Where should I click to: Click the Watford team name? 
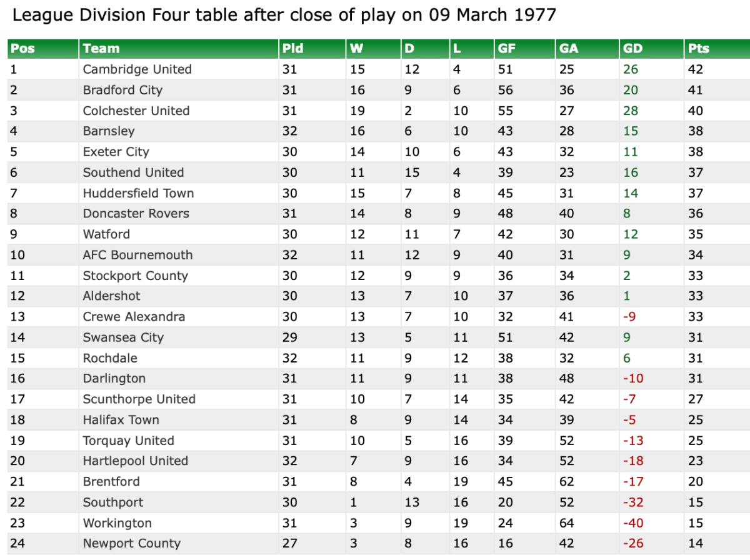(x=106, y=234)
